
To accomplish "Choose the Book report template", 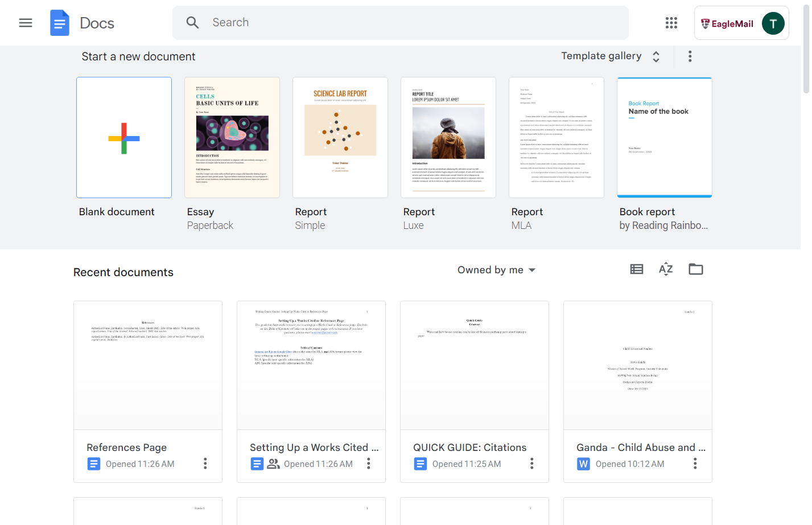I will pyautogui.click(x=665, y=138).
